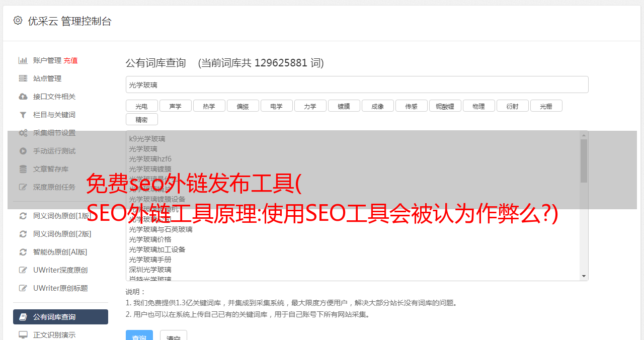
Task: Open 同义词伪原创[2版] refresh icon
Action: pyautogui.click(x=23, y=234)
